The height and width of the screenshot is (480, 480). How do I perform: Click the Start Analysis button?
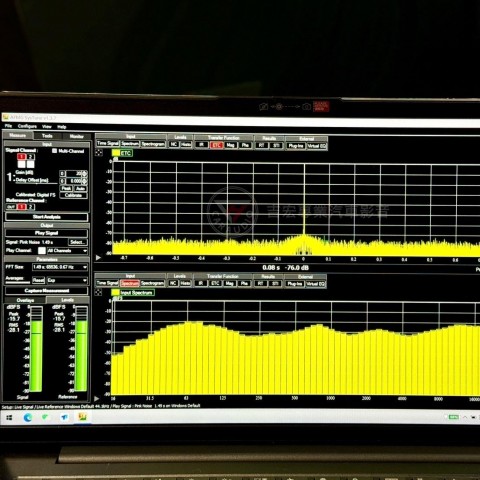click(x=47, y=217)
